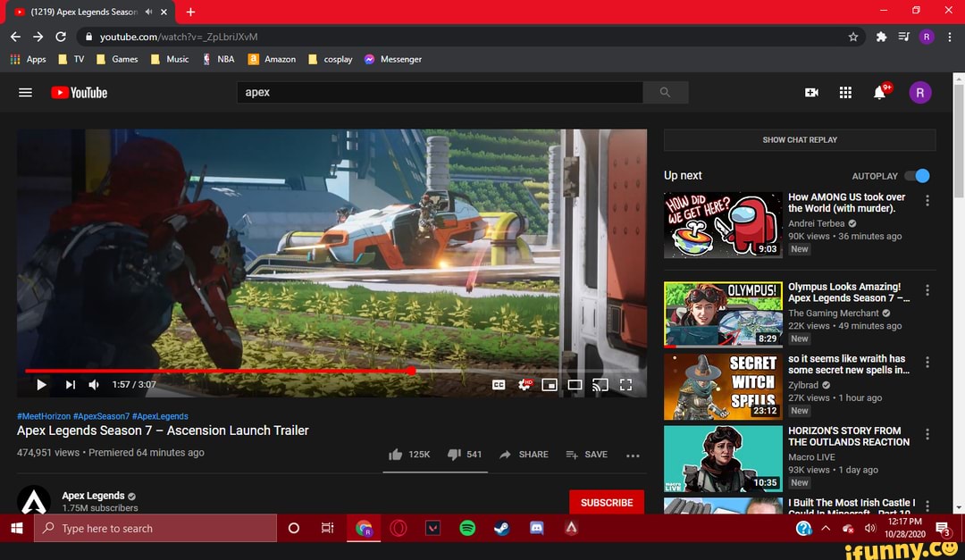Click the search magnifier button
The image size is (965, 560).
[666, 92]
